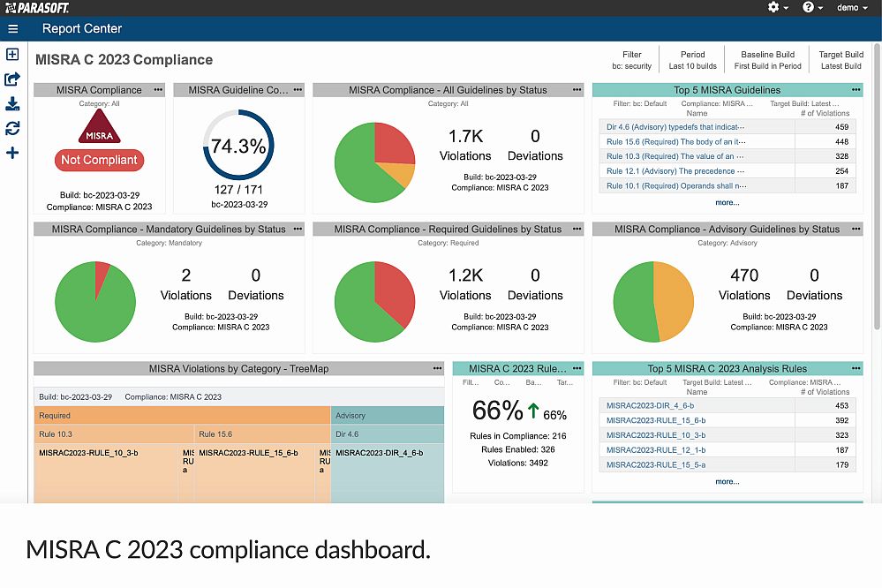Click the Share dashboard icon
This screenshot has height=588, width=882.
12,79
